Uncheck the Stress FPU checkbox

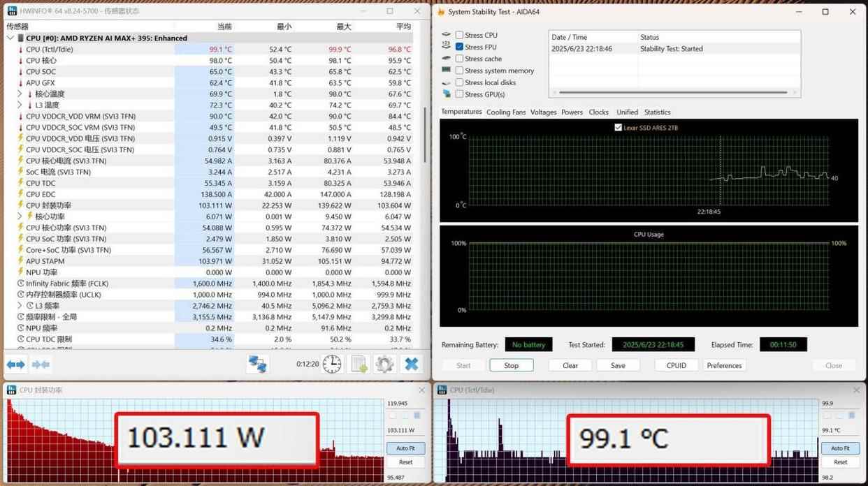click(459, 47)
